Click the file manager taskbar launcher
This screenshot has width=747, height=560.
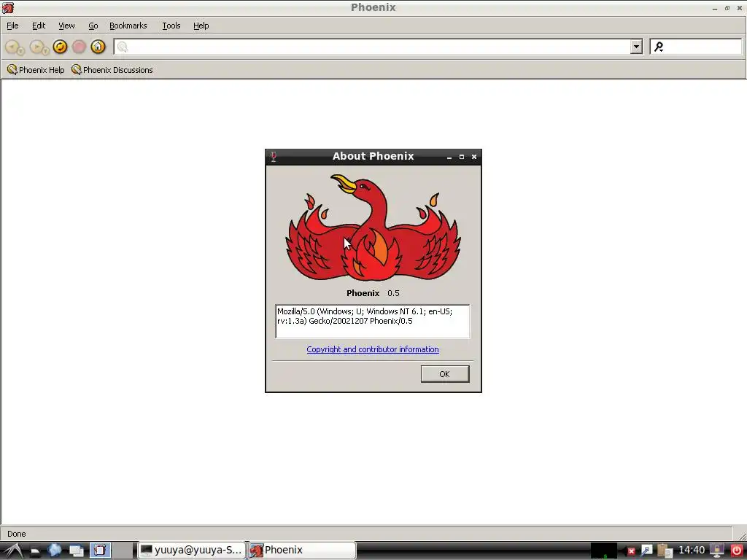click(35, 551)
